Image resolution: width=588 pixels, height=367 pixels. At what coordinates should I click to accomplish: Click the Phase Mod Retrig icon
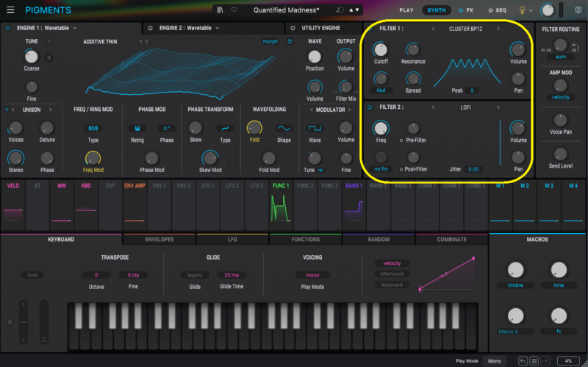coord(137,128)
